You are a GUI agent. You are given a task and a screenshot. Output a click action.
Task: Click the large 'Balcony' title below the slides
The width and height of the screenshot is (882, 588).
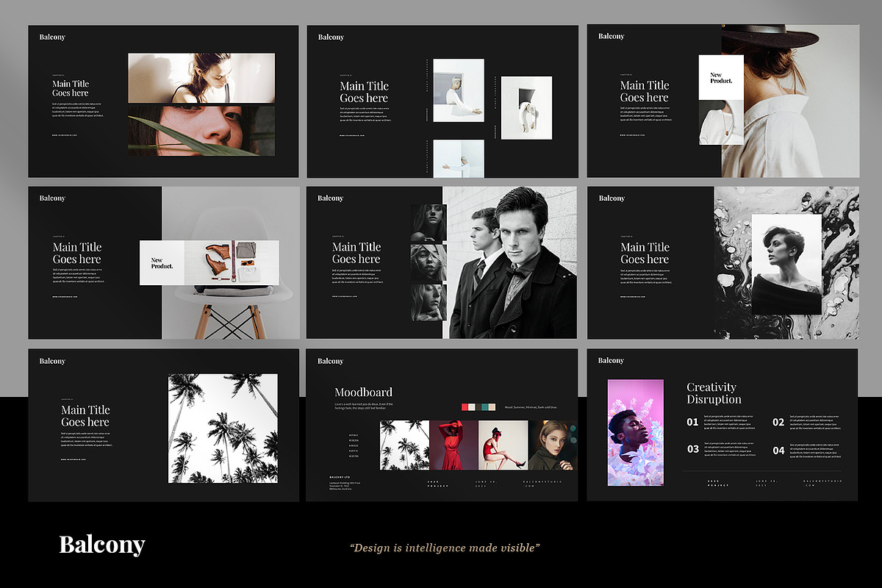click(102, 545)
